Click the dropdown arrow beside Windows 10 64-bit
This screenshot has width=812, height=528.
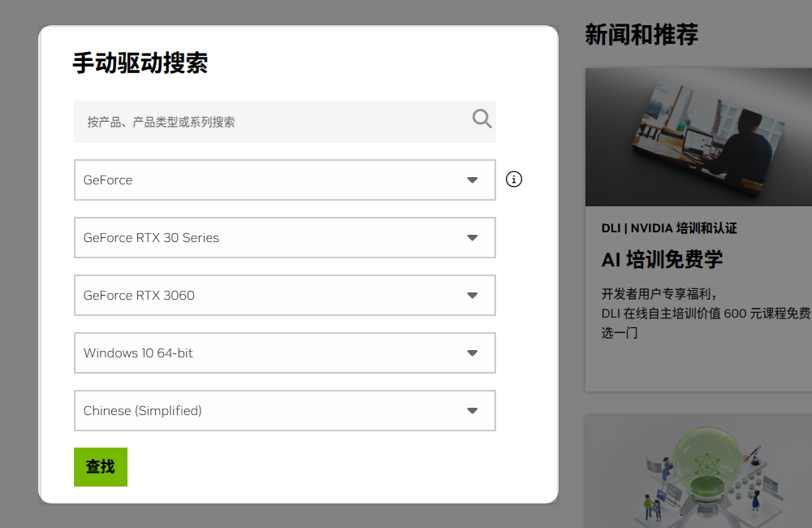(472, 353)
